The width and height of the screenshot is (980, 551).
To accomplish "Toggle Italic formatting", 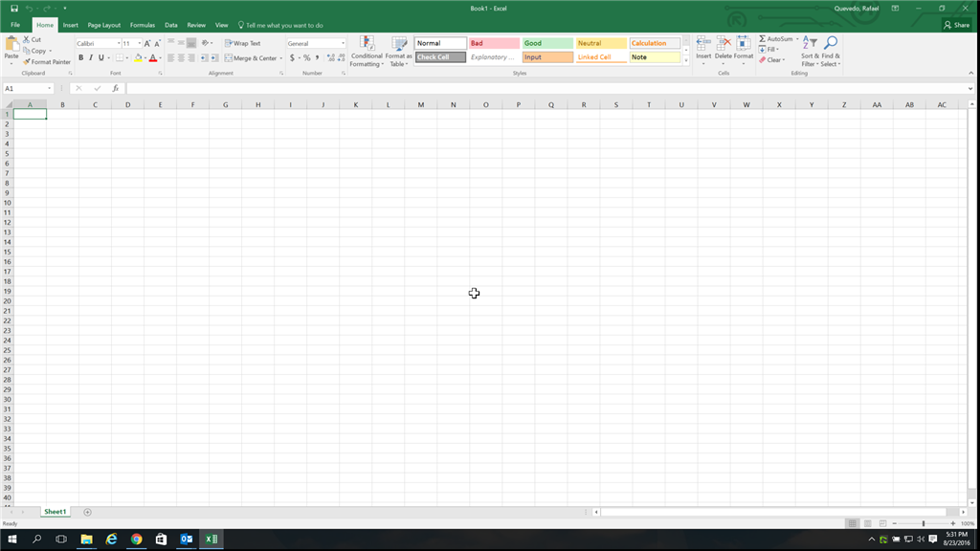I will click(91, 58).
